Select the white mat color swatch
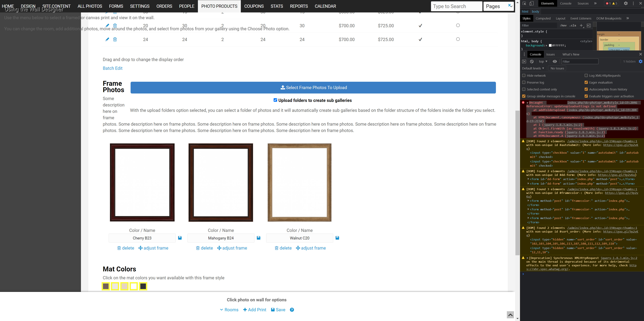Image resolution: width=644 pixels, height=321 pixels. (x=134, y=286)
